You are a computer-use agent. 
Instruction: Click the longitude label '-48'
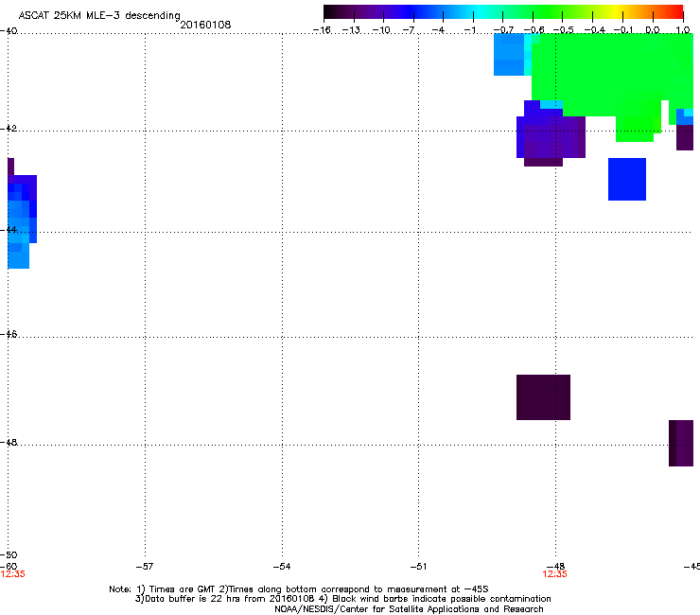[555, 567]
